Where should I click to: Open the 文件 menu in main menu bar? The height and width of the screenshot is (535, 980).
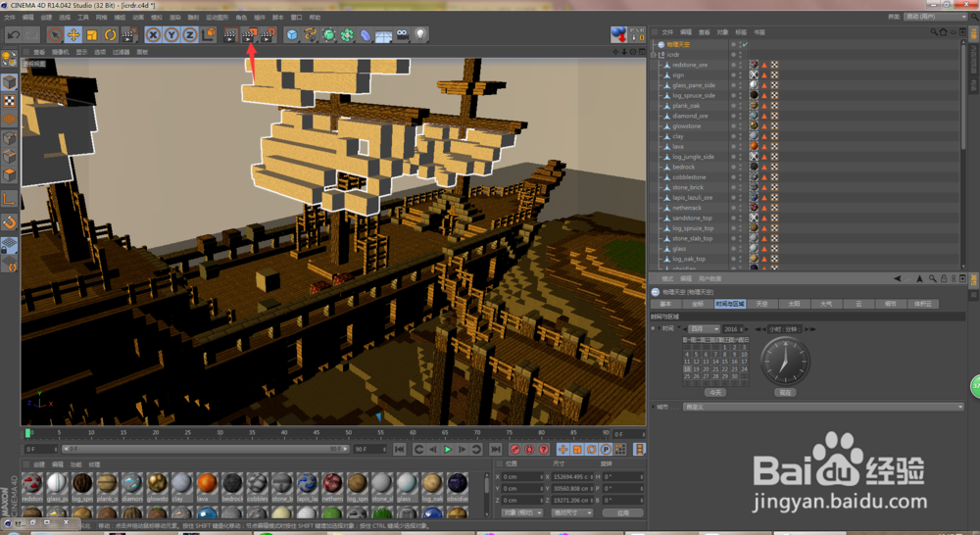click(x=10, y=18)
